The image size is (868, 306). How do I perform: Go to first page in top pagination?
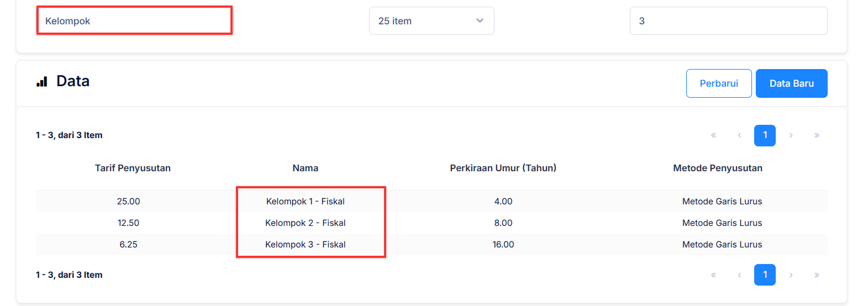713,135
